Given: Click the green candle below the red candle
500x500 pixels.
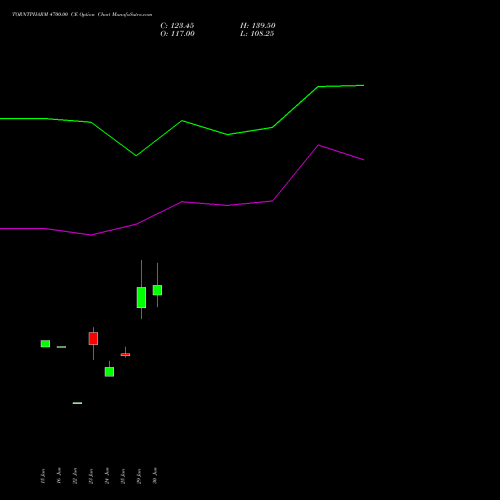Looking at the screenshot, I should (109, 372).
